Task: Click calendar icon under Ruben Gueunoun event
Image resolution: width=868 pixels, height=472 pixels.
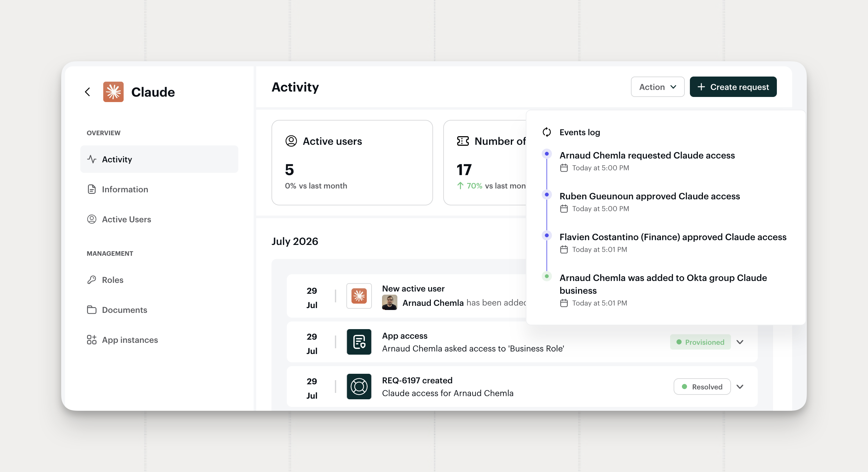Action: coord(564,209)
